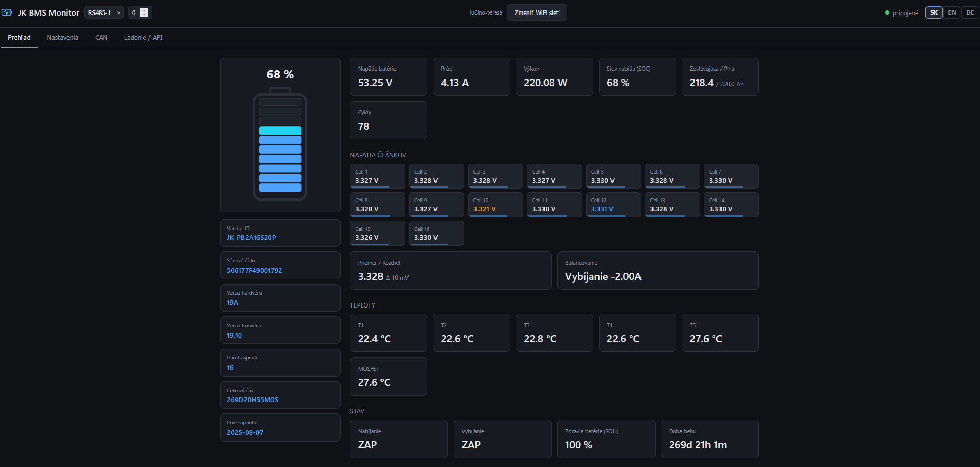The width and height of the screenshot is (980, 467).
Task: Click the Stav nabitia (SOC) card
Action: (637, 76)
